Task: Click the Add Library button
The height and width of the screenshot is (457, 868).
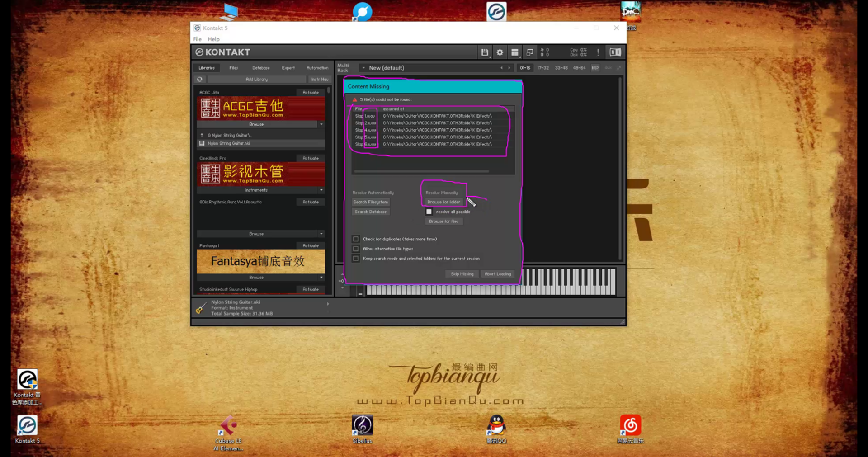Action: 257,80
